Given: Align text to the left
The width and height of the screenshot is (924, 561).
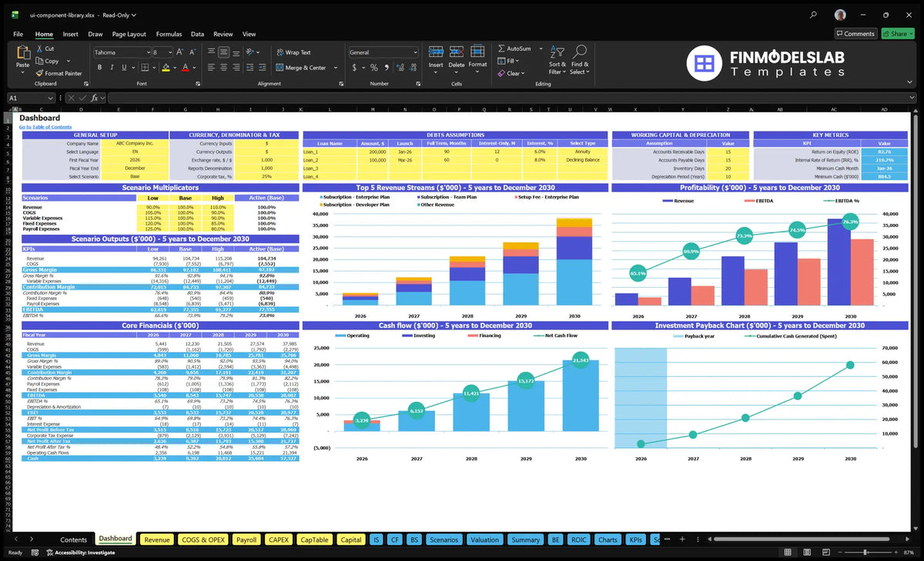Looking at the screenshot, I should coord(211,68).
